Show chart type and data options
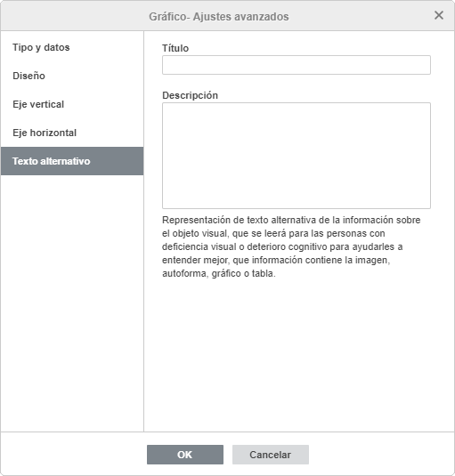The width and height of the screenshot is (455, 476). (x=72, y=47)
